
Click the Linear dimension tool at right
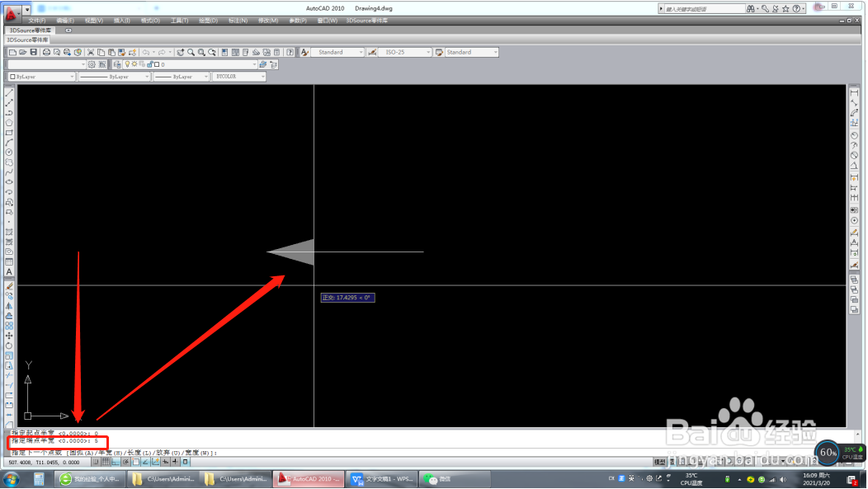(x=854, y=93)
